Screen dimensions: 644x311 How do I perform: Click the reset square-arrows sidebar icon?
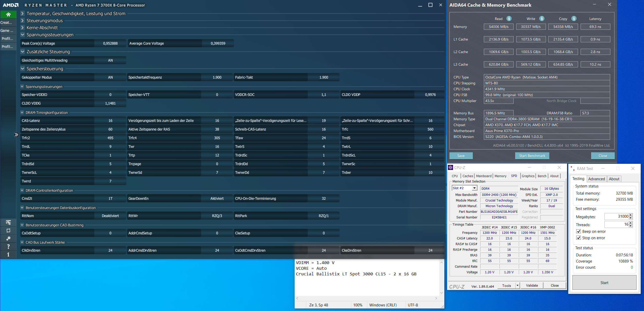click(8, 230)
